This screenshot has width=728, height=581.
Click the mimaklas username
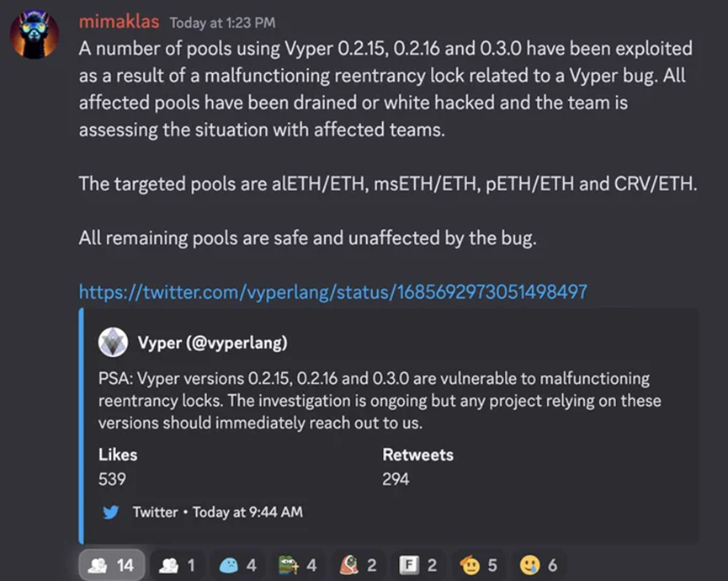(119, 22)
